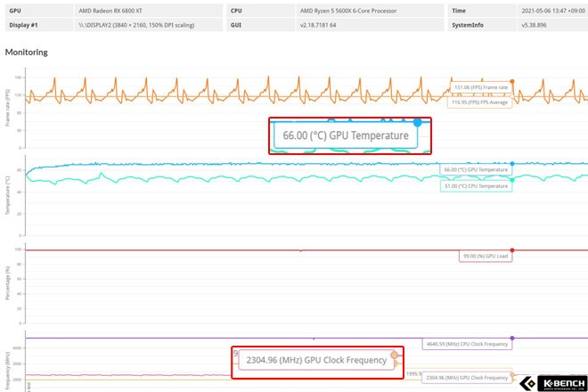Click the 'AMD Ryzen 5 5600X 6-Core Processor' value
Viewport: 588px width, 392px height.
tap(348, 11)
